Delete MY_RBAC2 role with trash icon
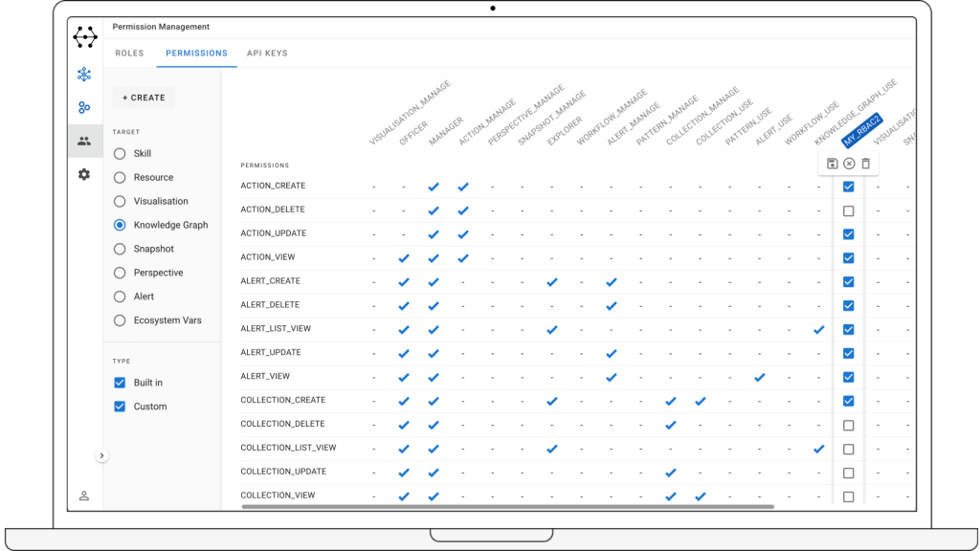The height and width of the screenshot is (551, 980). (x=865, y=164)
